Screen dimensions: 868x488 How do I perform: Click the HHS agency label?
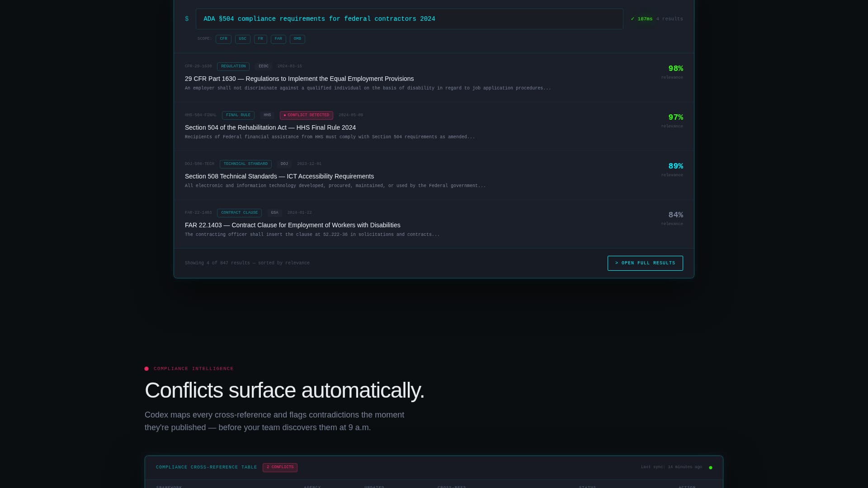[267, 115]
